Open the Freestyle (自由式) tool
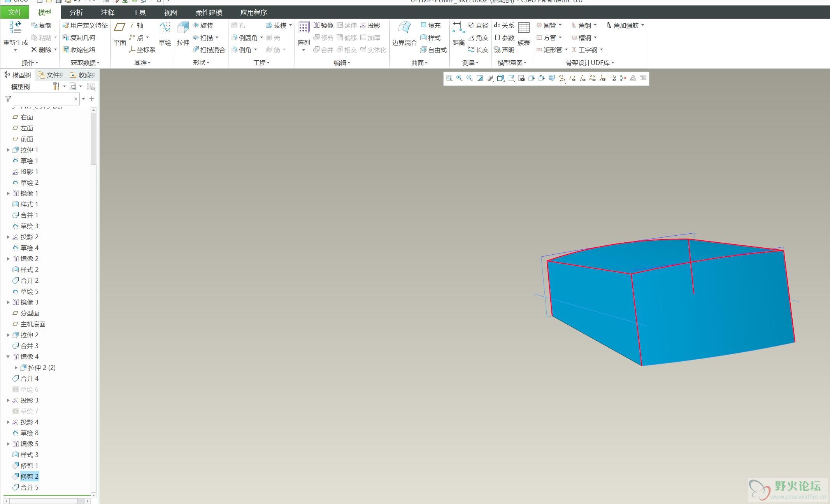This screenshot has height=504, width=830. 433,50
